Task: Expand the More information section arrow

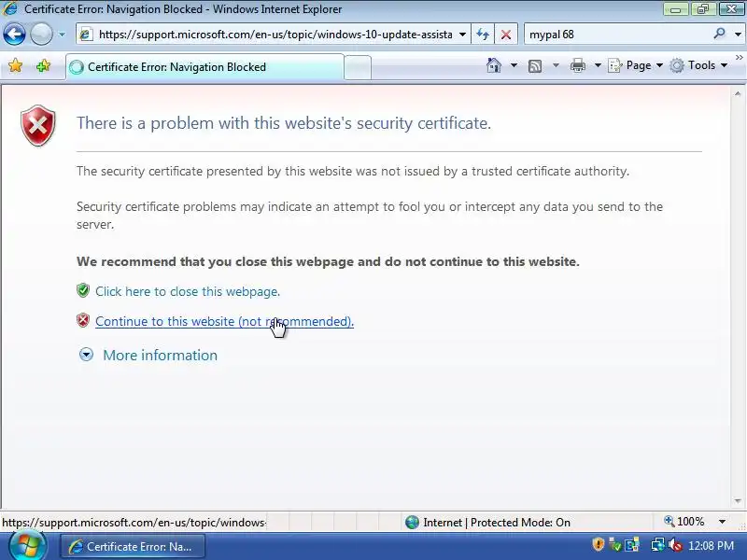Action: [x=86, y=355]
